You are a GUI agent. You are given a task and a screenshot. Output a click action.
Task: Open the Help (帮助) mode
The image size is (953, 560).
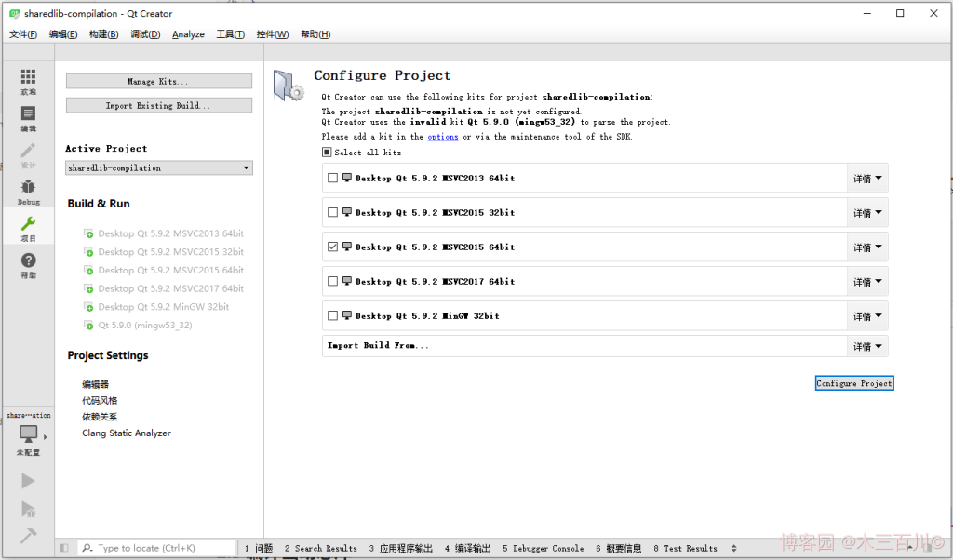[x=28, y=265]
